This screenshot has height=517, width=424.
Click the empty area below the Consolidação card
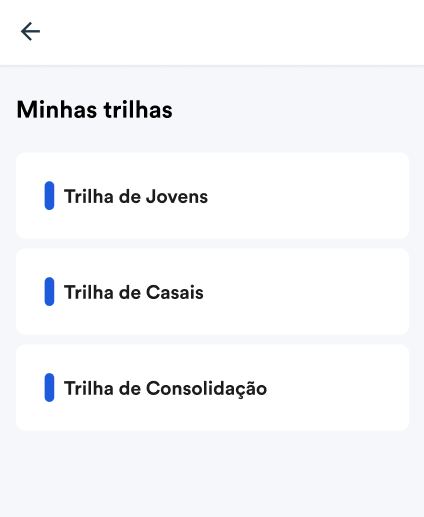[212, 473]
